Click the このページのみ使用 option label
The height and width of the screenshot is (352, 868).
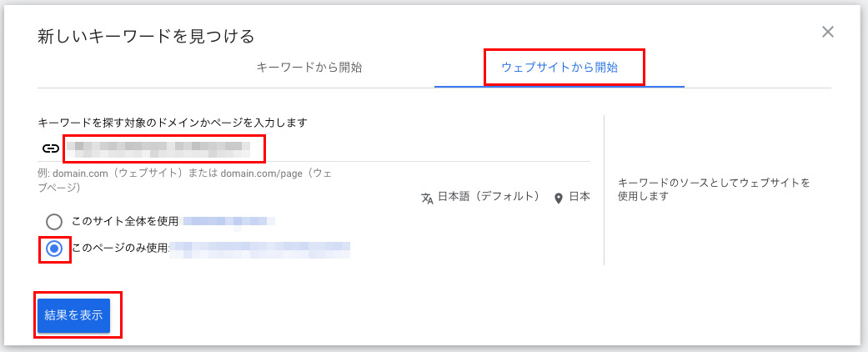[119, 249]
